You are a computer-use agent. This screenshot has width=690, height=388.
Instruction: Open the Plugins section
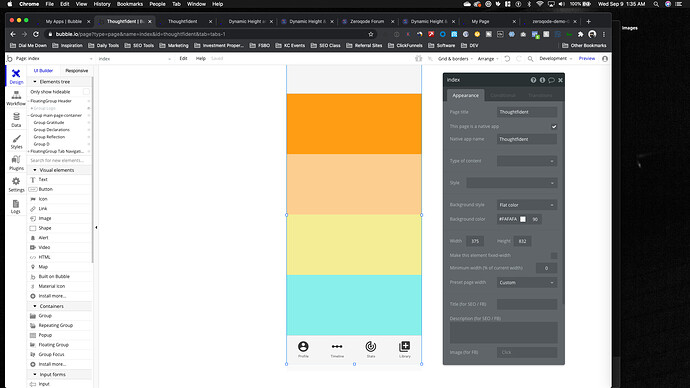click(x=16, y=163)
